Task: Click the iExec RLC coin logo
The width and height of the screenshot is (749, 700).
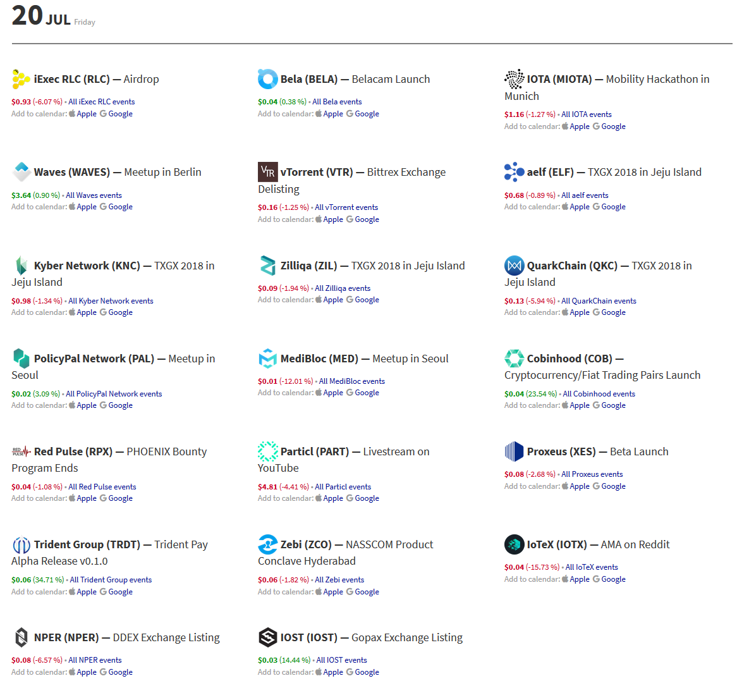Action: click(21, 80)
